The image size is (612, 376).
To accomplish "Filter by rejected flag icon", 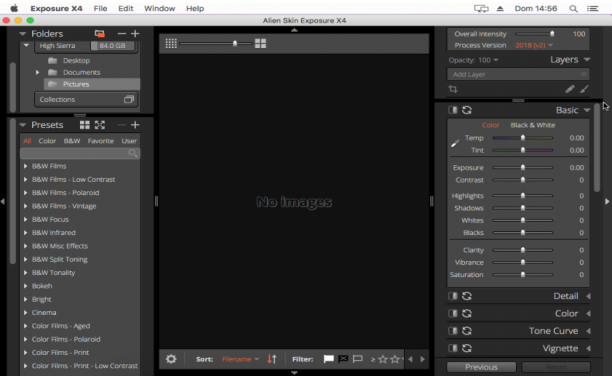I will tap(343, 359).
